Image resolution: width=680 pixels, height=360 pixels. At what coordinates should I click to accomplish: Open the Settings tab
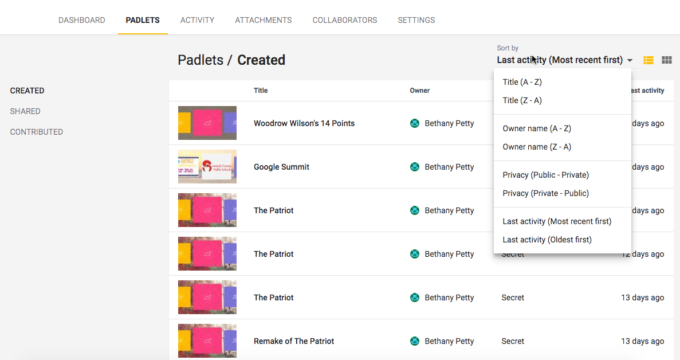[x=416, y=20]
